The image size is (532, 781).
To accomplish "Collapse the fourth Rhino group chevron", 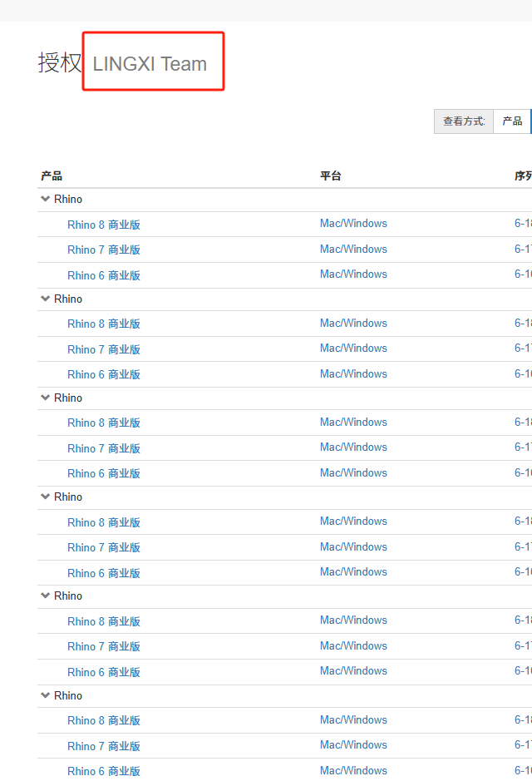I will [x=45, y=497].
